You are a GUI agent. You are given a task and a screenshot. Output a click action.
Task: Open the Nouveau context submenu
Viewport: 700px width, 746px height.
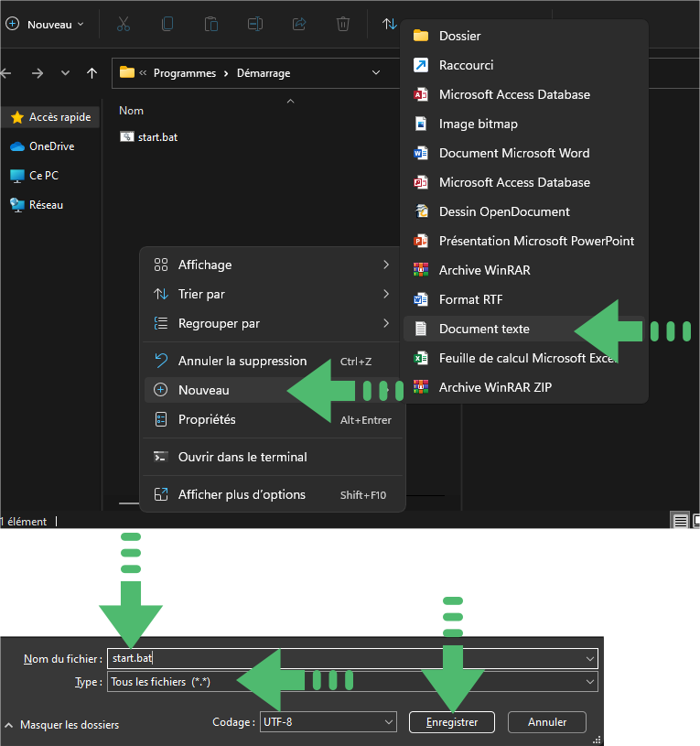coord(272,390)
